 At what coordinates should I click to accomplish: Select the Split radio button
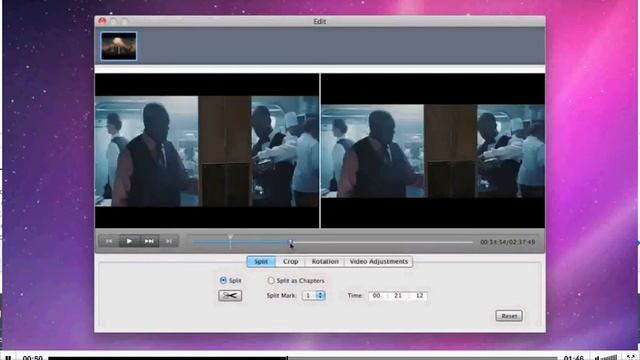point(223,280)
